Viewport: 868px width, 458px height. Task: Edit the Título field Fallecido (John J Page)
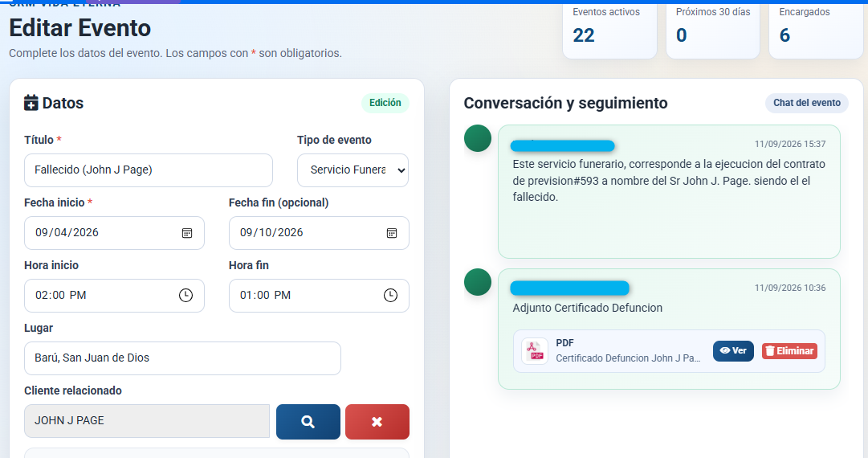pos(149,170)
